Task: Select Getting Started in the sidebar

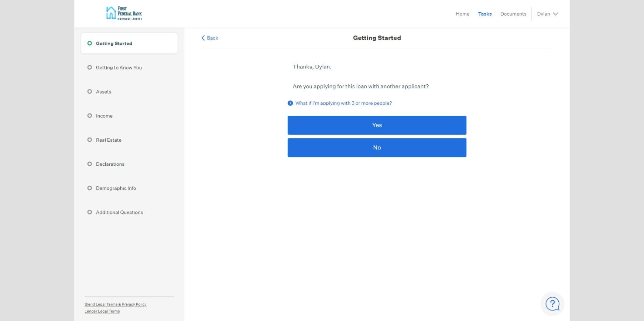Action: click(x=114, y=44)
